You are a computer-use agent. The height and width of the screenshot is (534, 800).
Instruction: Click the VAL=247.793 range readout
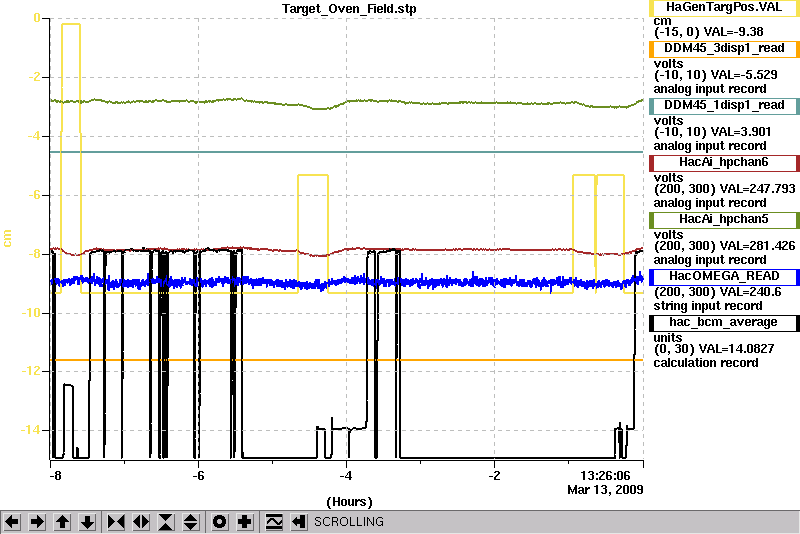(x=724, y=189)
